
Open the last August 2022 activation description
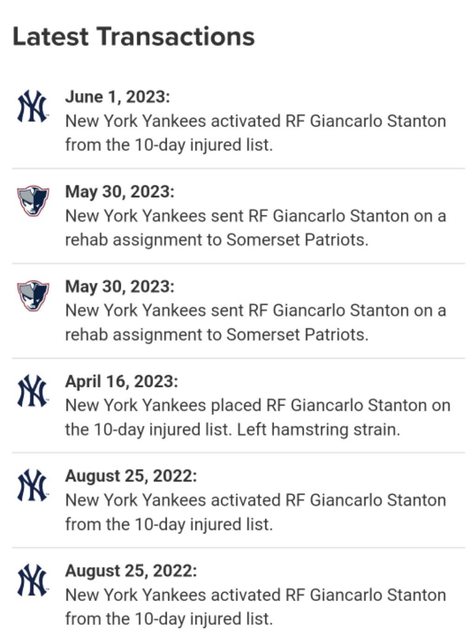256,607
